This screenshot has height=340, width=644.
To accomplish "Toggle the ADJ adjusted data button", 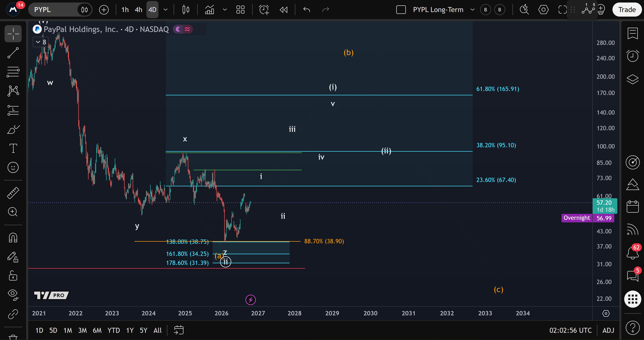I will tap(608, 330).
